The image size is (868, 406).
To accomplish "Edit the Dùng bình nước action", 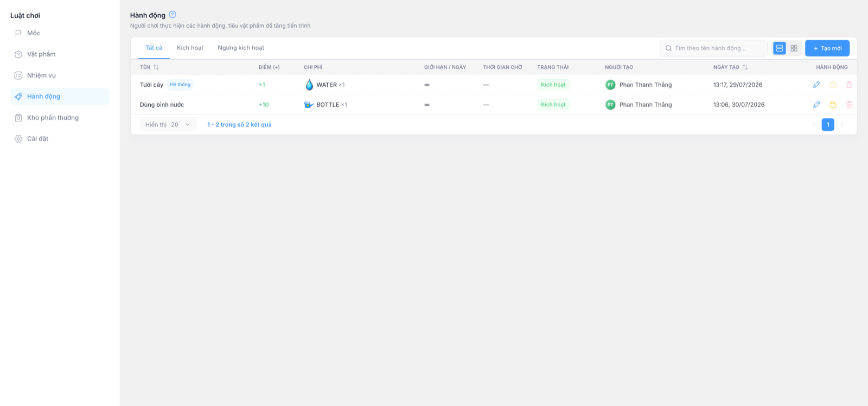I will 816,105.
